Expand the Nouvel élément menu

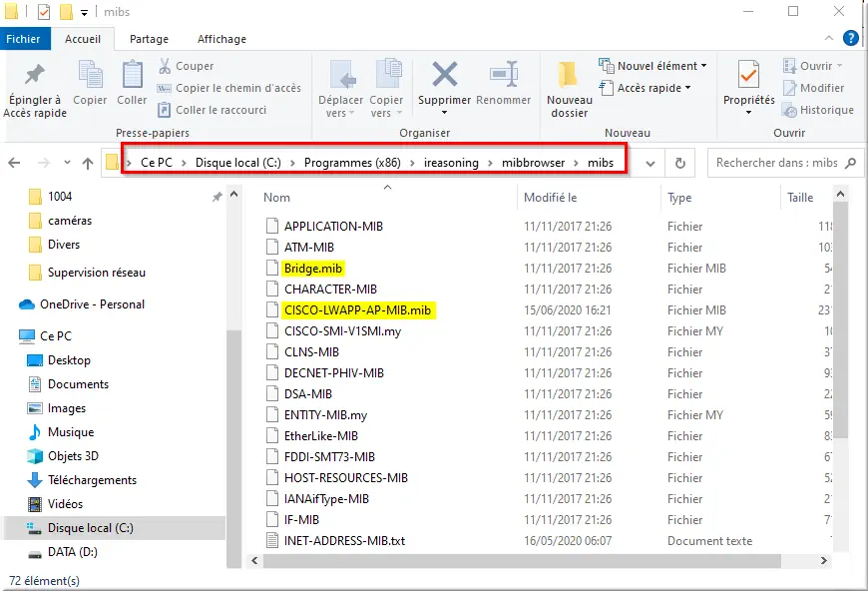click(653, 66)
